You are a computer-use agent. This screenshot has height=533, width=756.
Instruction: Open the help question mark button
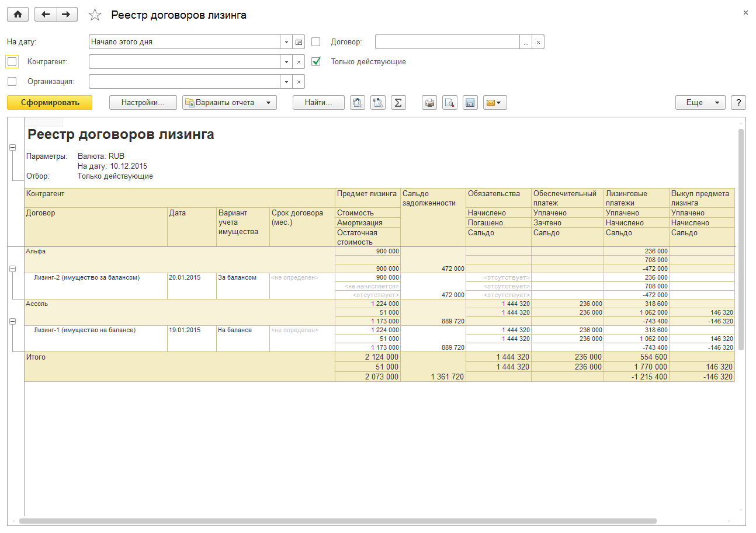pos(738,103)
